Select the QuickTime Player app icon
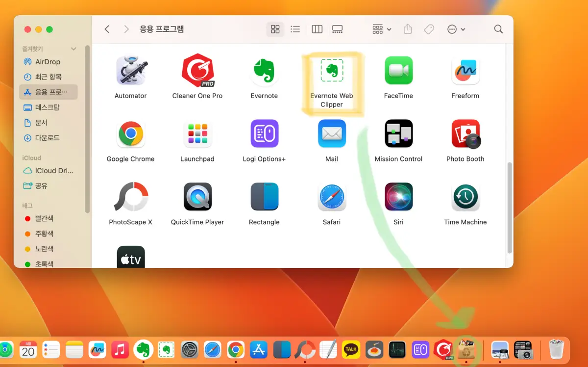This screenshot has height=367, width=588. pyautogui.click(x=197, y=196)
